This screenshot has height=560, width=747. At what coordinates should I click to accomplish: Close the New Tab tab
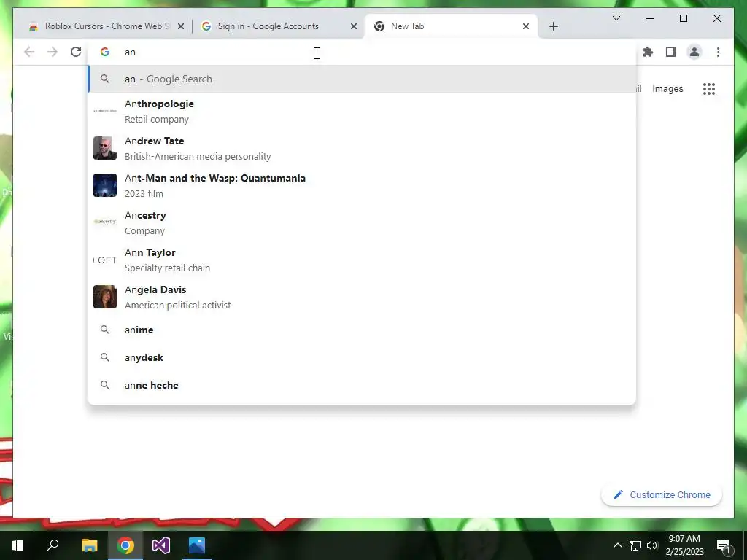pyautogui.click(x=526, y=26)
